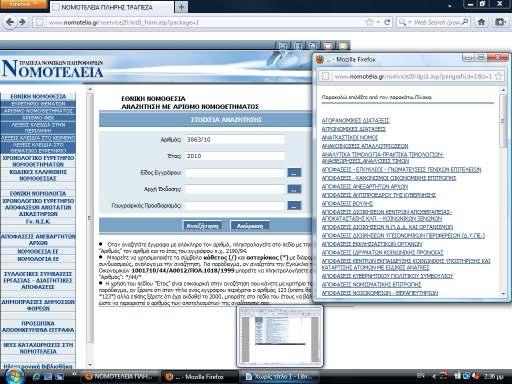This screenshot has width=512, height=384.
Task: Open the bookmarks menu icon beside Home
Action: point(500,22)
